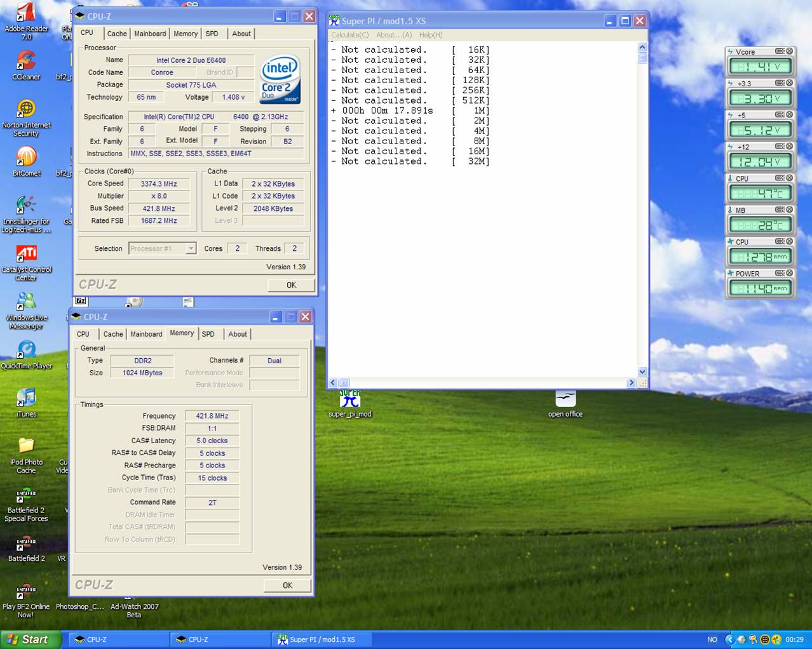Open Battlefield 2 desktop shortcut
The height and width of the screenshot is (649, 812).
pyautogui.click(x=26, y=549)
